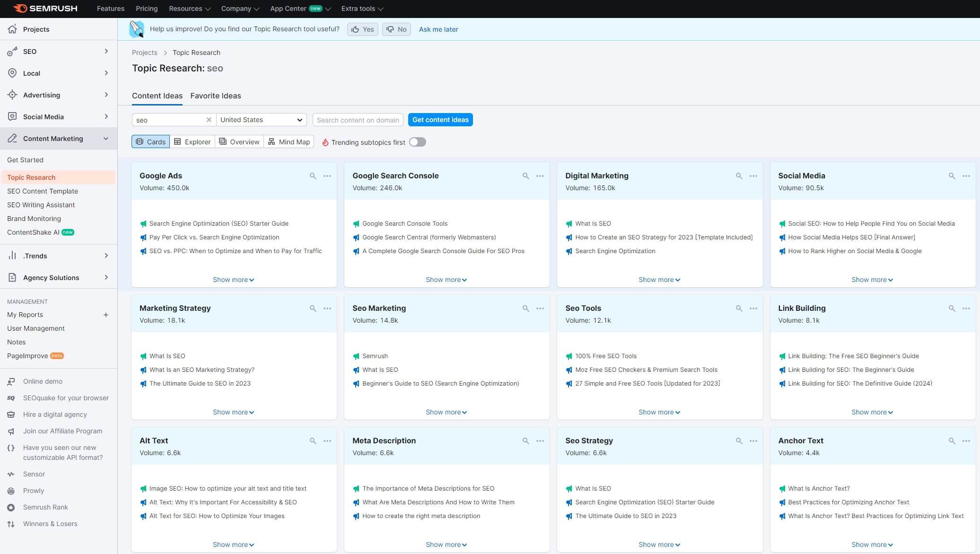Open three-dot menu on Digital Marketing card
The height and width of the screenshot is (554, 980).
click(x=753, y=176)
